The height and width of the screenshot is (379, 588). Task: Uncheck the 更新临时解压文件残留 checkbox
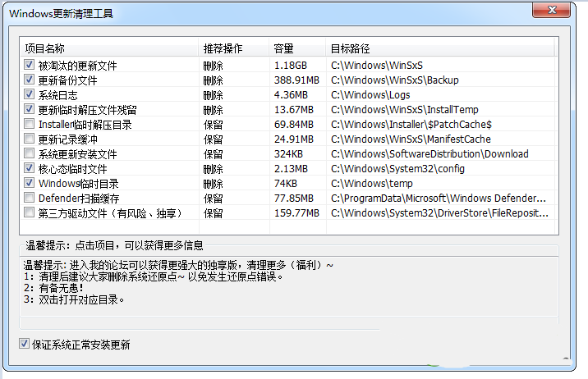pyautogui.click(x=29, y=109)
